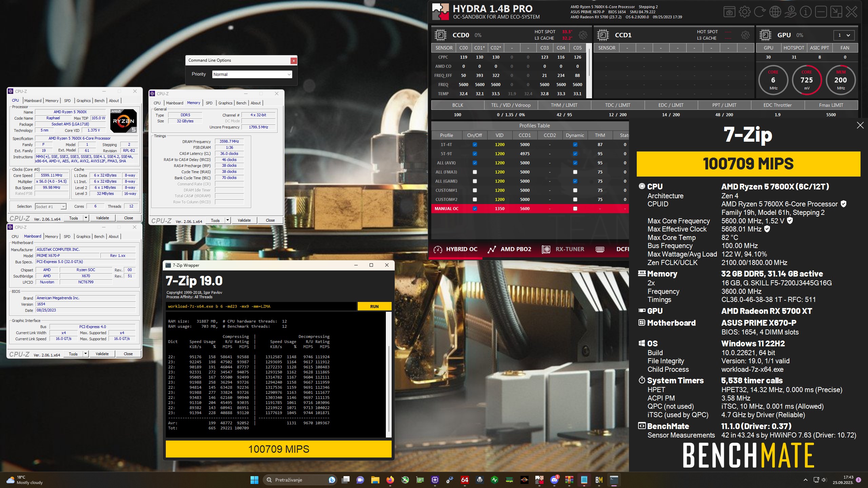This screenshot has height=488, width=868.
Task: Click Ryzen Master taskbar icon
Action: coord(525,480)
